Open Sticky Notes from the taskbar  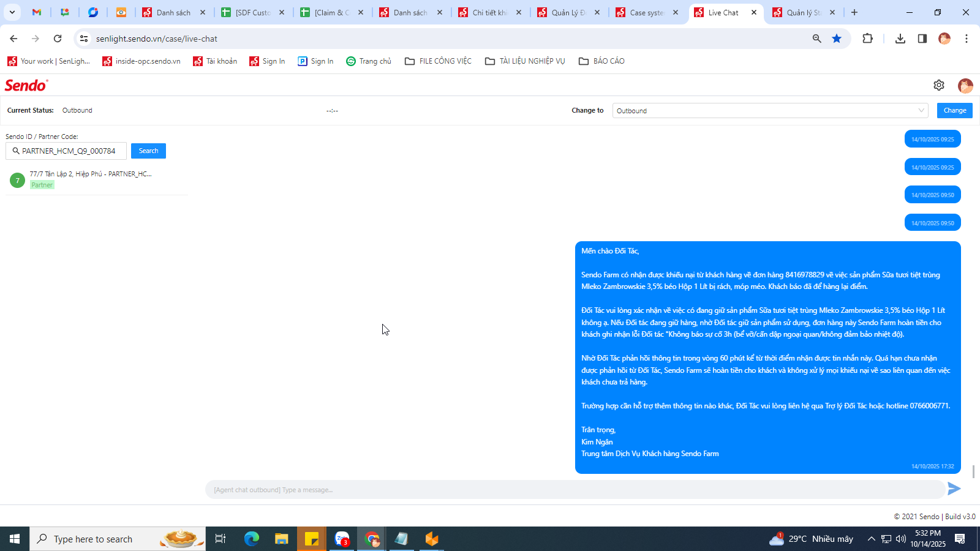click(312, 539)
